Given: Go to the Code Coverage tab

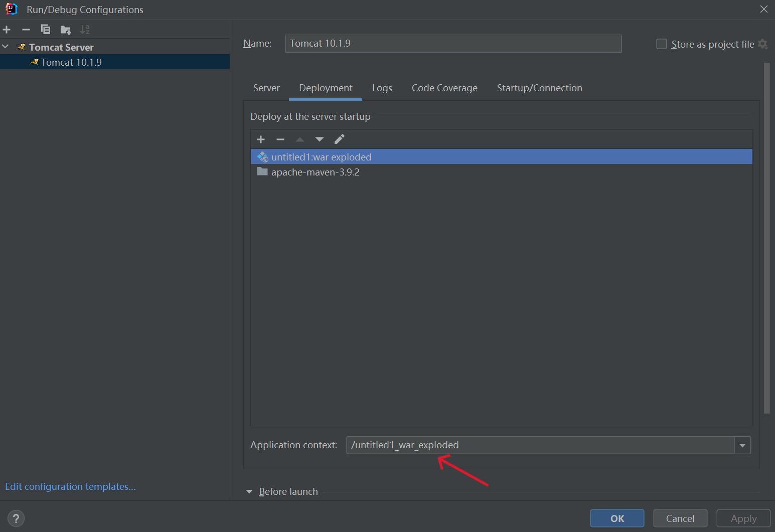Looking at the screenshot, I should [444, 88].
